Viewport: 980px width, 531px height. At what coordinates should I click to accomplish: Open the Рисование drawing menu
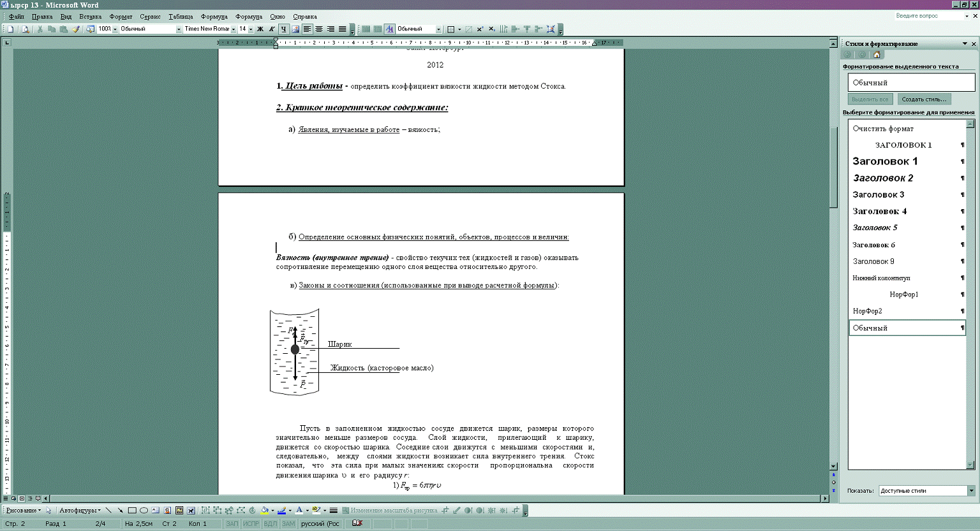pos(23,511)
